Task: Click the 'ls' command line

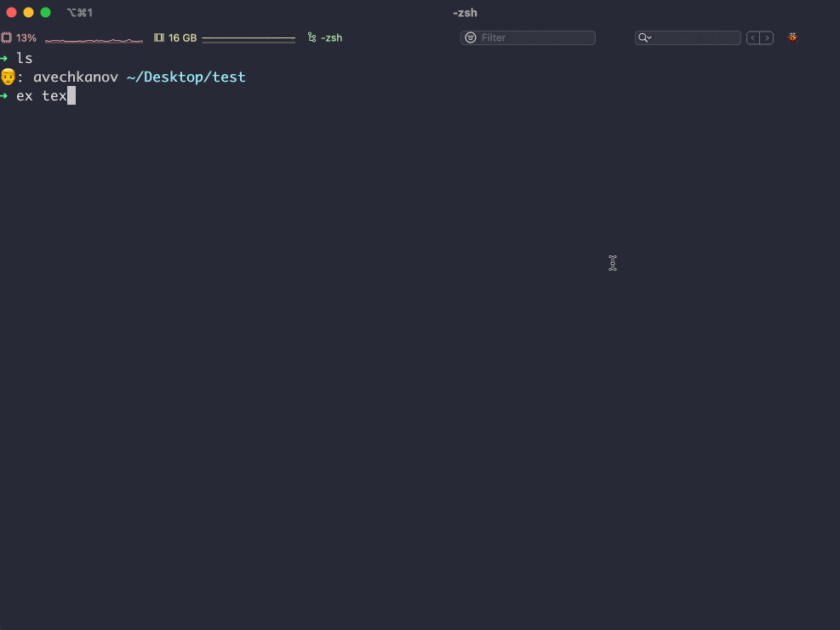Action: pyautogui.click(x=24, y=58)
